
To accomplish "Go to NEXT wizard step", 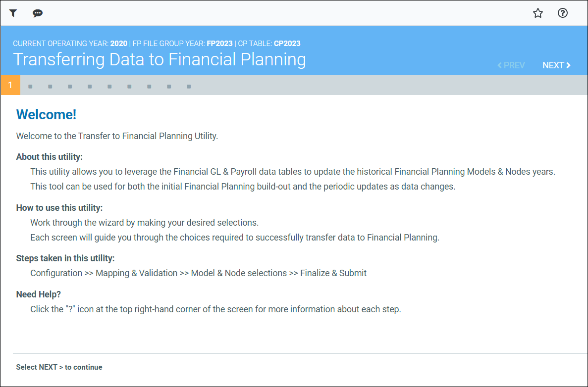I will click(x=556, y=65).
